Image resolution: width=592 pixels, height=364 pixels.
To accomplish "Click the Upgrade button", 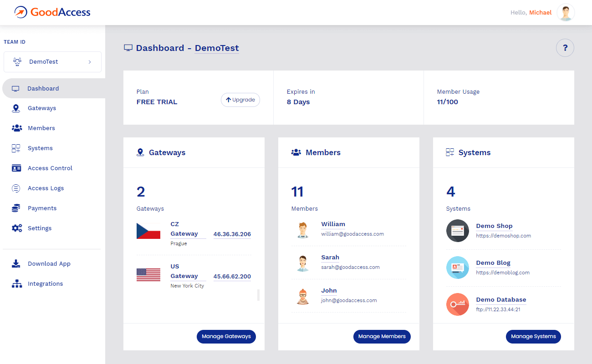I will pos(240,100).
